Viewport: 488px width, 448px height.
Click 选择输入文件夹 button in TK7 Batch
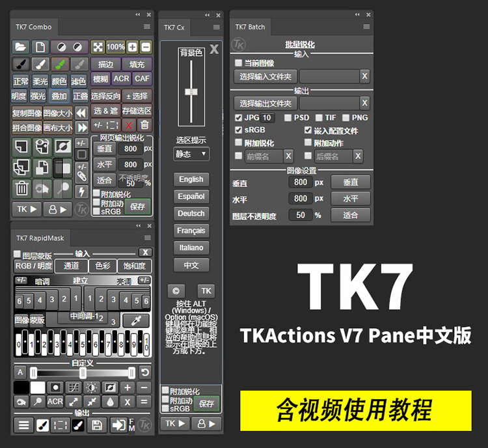point(265,76)
